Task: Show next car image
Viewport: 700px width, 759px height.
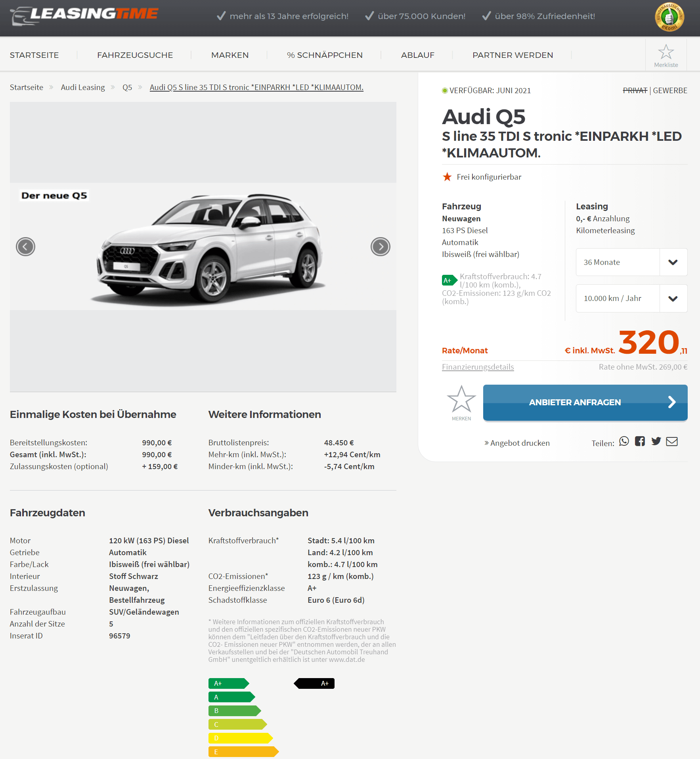Action: coord(381,247)
